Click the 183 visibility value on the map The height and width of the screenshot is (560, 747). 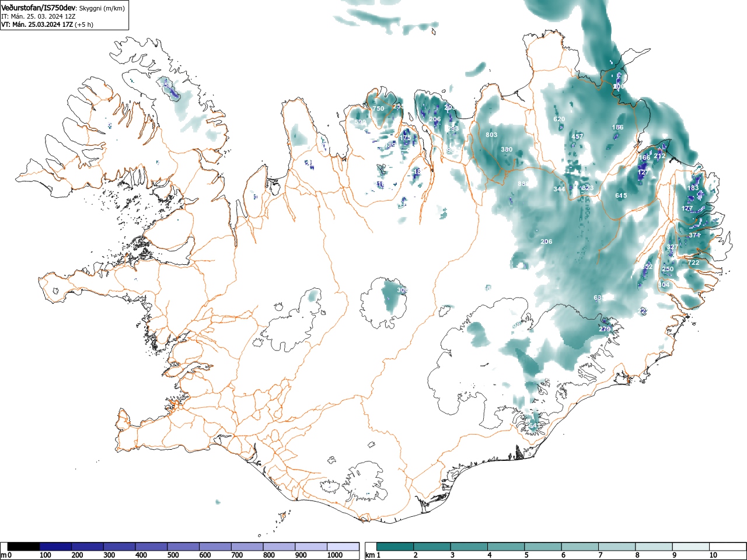(x=693, y=188)
